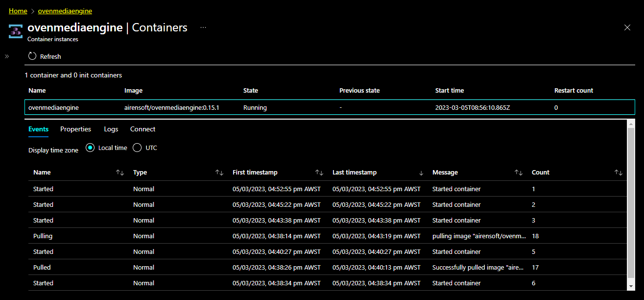Click the Refresh icon
Viewport: 644px width, 300px height.
coord(31,56)
